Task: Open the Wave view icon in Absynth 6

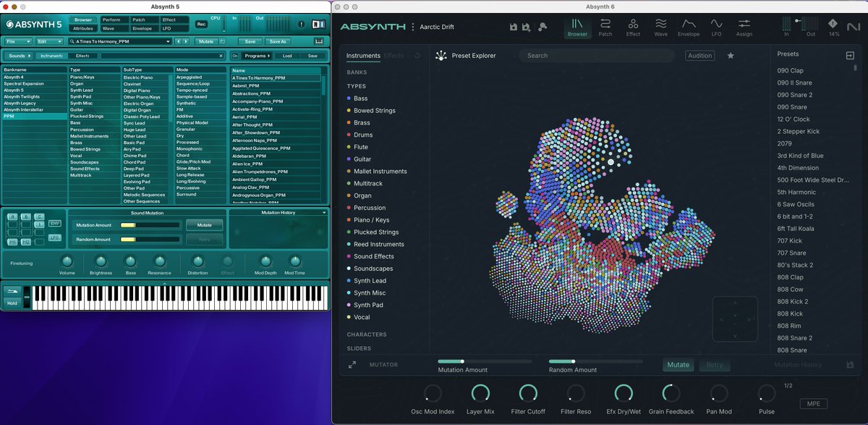Action: 661,27
